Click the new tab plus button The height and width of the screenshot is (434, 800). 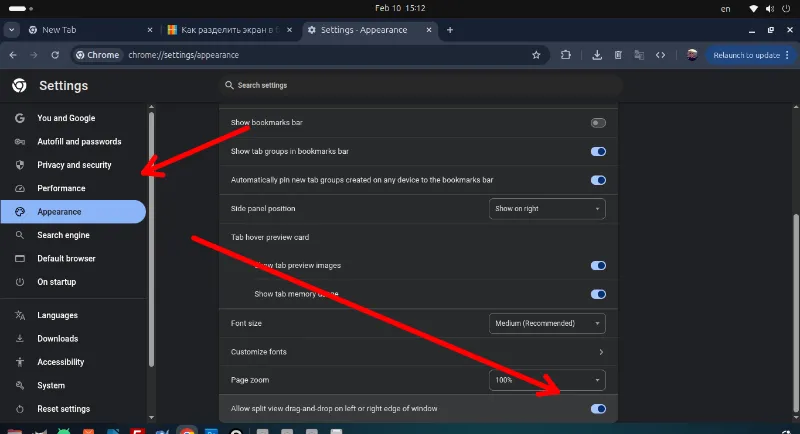450,30
